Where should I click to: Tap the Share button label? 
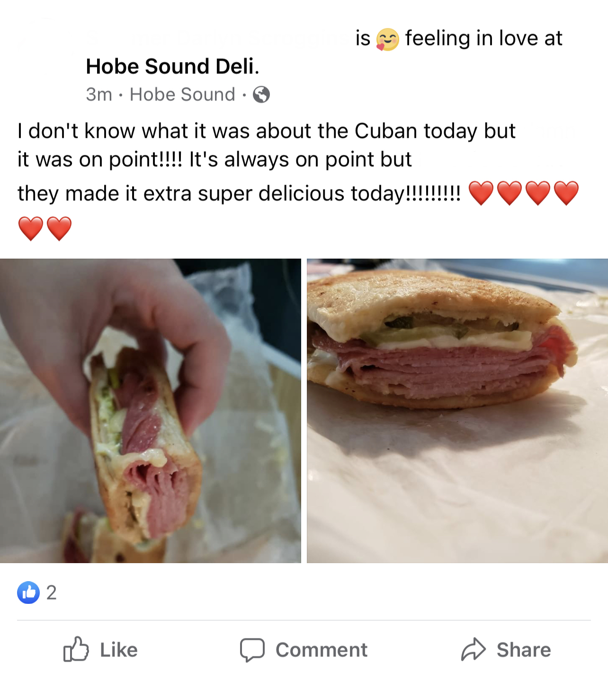[524, 650]
